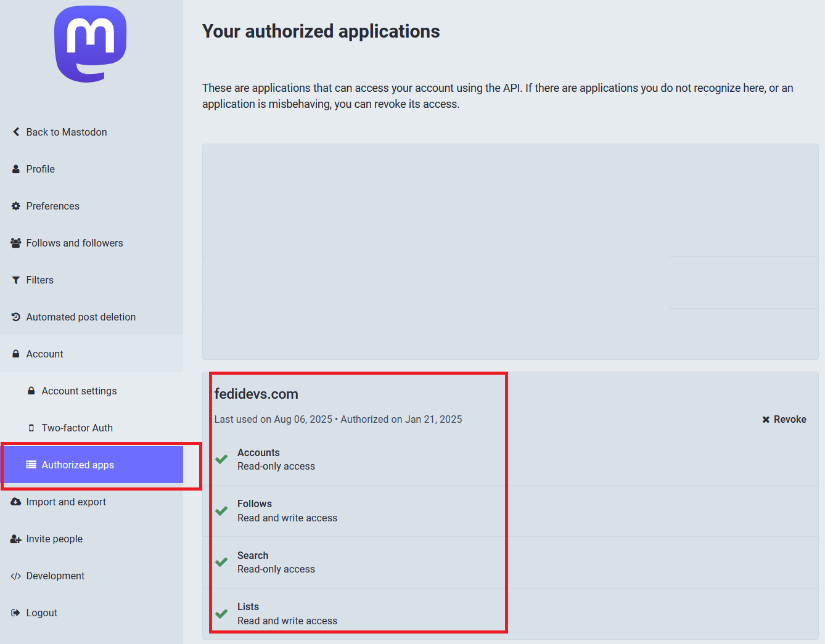The image size is (825, 644).
Task: Click the Automated post deletion history icon
Action: pos(16,317)
